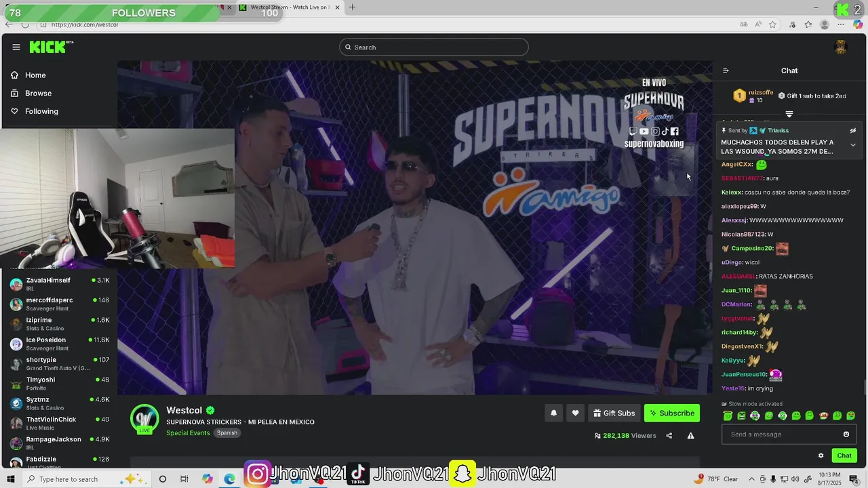Expand the pinned message chevron

coord(853,145)
